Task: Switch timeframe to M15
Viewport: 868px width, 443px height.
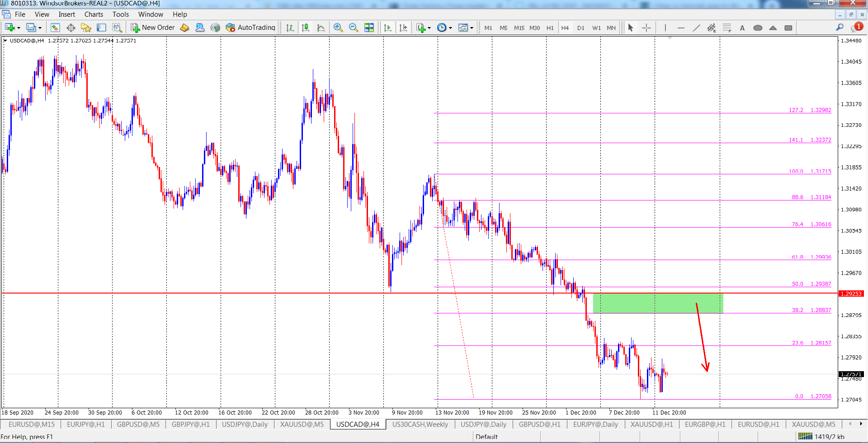Action: point(519,28)
